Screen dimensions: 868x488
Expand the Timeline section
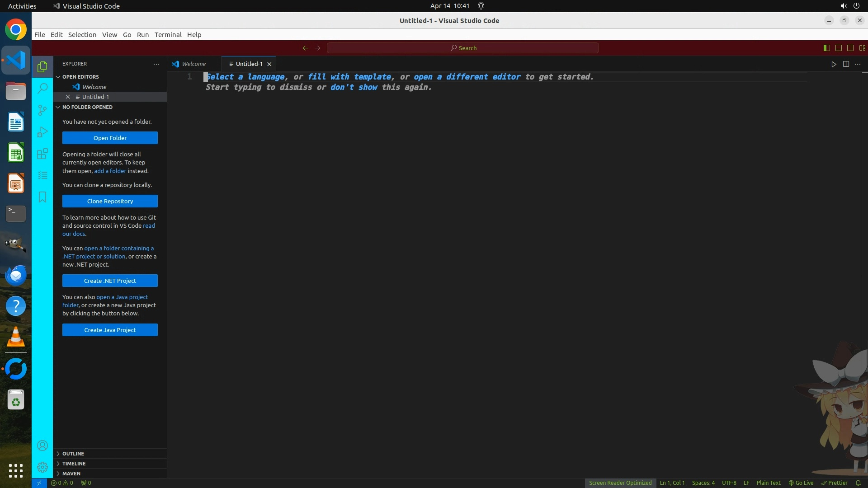74,464
